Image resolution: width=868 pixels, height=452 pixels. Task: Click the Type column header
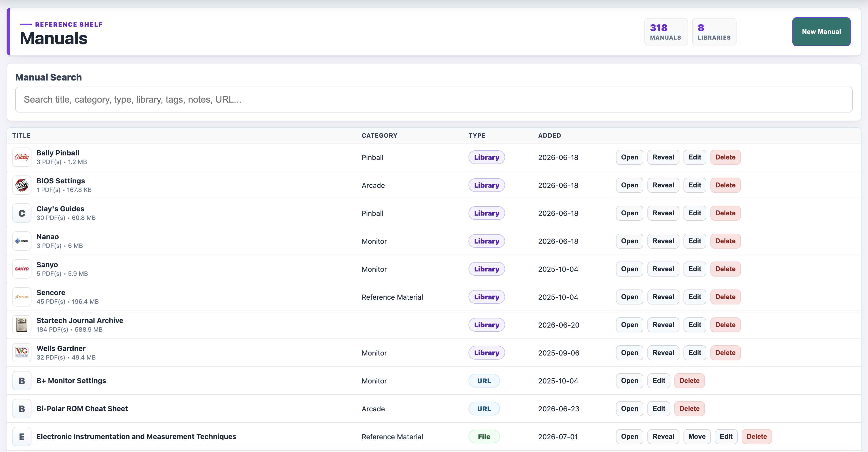[477, 136]
